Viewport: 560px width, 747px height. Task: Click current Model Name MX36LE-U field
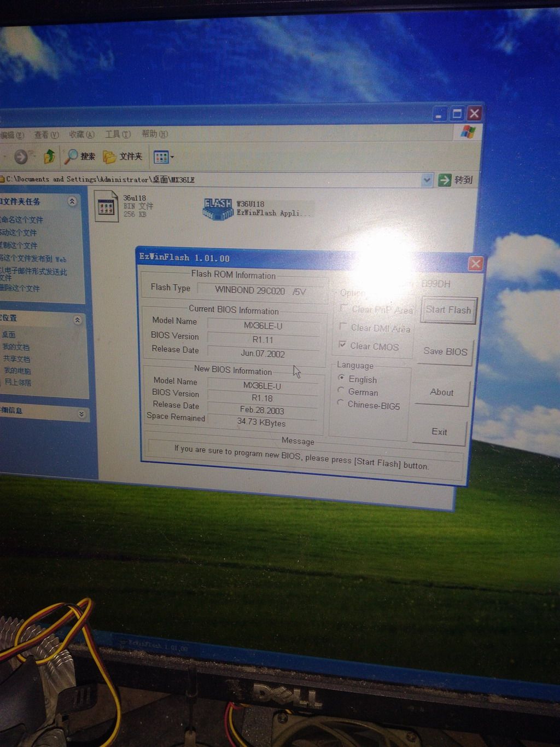(x=263, y=326)
